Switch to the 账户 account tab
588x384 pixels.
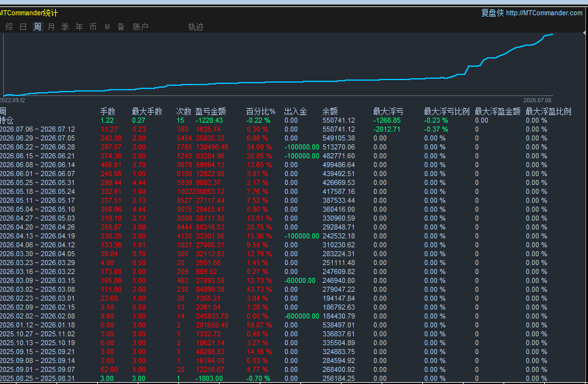pyautogui.click(x=140, y=27)
